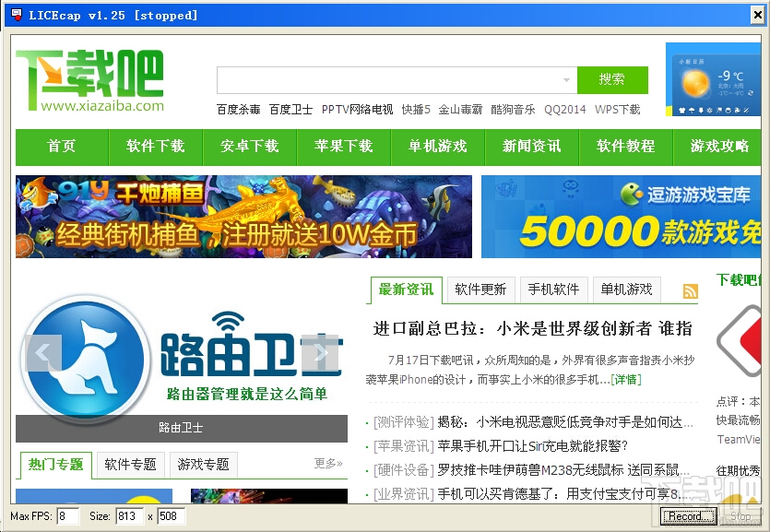
Task: Expand the search box dropdown arrow
Action: 566,80
